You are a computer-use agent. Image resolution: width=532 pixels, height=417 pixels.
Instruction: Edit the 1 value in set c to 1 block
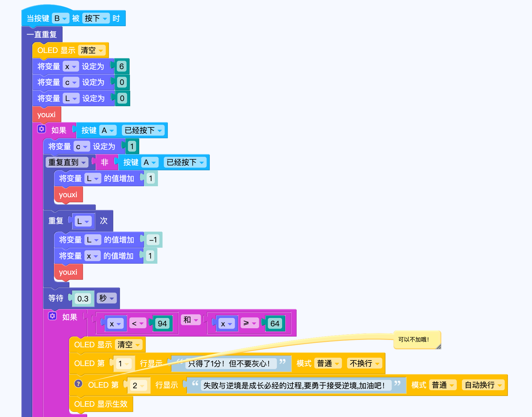point(132,147)
